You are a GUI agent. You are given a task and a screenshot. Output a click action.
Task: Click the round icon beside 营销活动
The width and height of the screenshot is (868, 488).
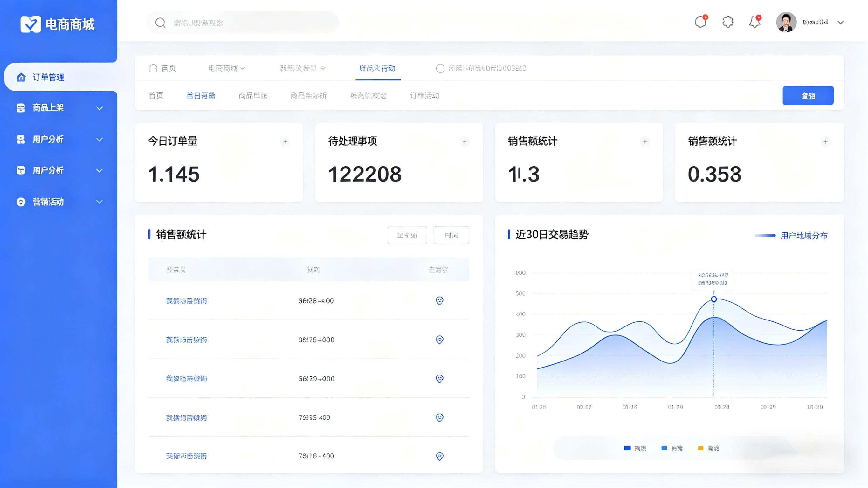coord(21,202)
